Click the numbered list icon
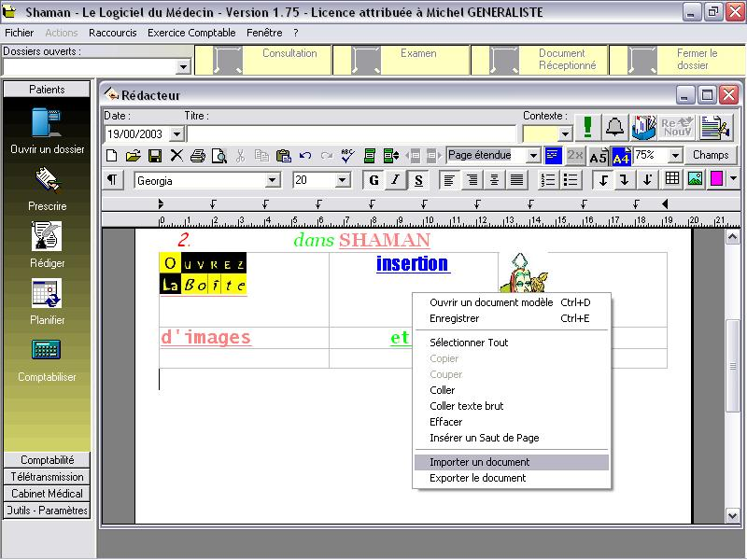The height and width of the screenshot is (560, 747). click(x=548, y=180)
